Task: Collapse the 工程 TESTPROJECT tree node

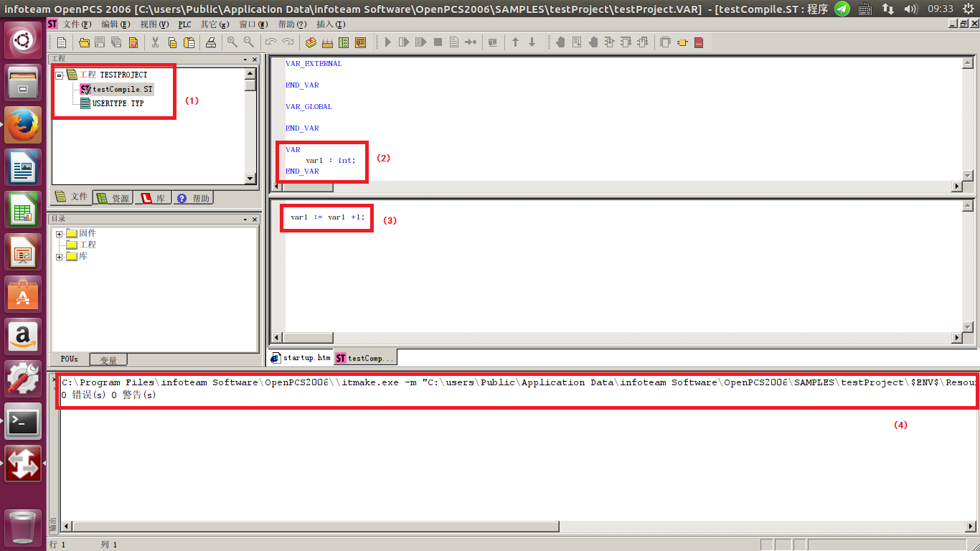Action: 60,75
